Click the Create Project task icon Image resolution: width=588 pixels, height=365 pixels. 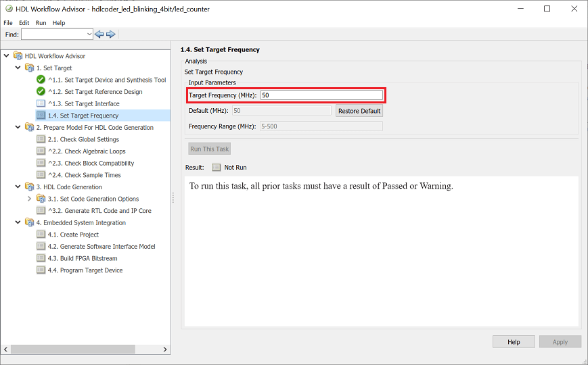pos(41,235)
